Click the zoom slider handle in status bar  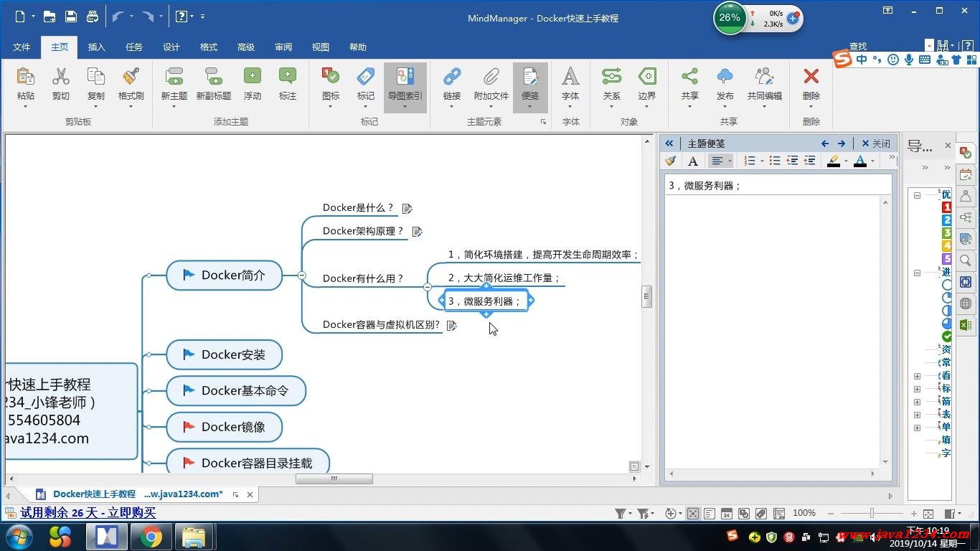click(x=872, y=513)
